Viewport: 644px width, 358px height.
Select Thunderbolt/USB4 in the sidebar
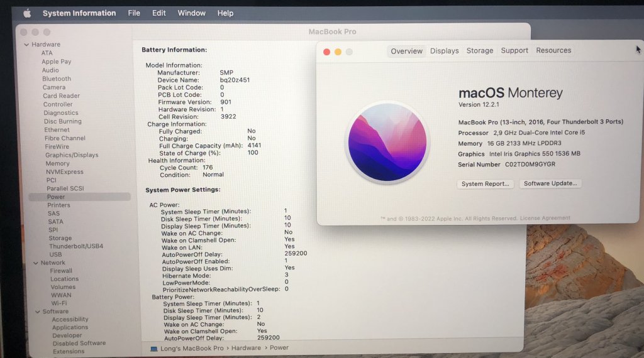pos(76,246)
